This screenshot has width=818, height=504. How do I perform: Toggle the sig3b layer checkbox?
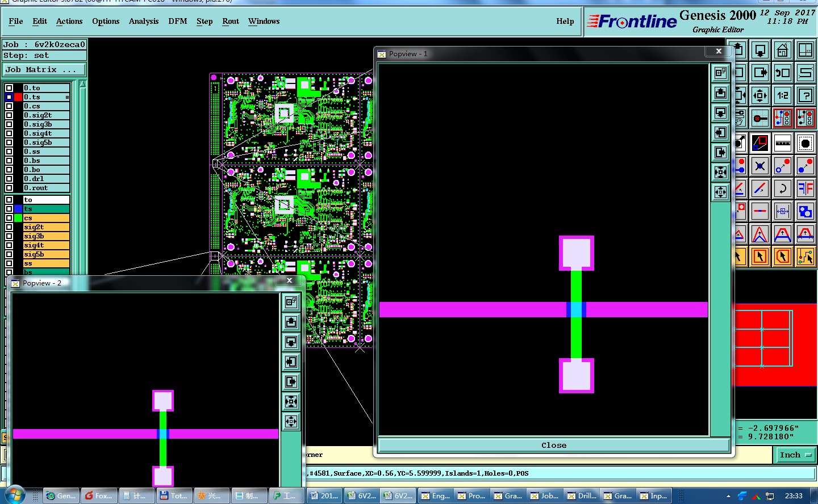pyautogui.click(x=9, y=236)
